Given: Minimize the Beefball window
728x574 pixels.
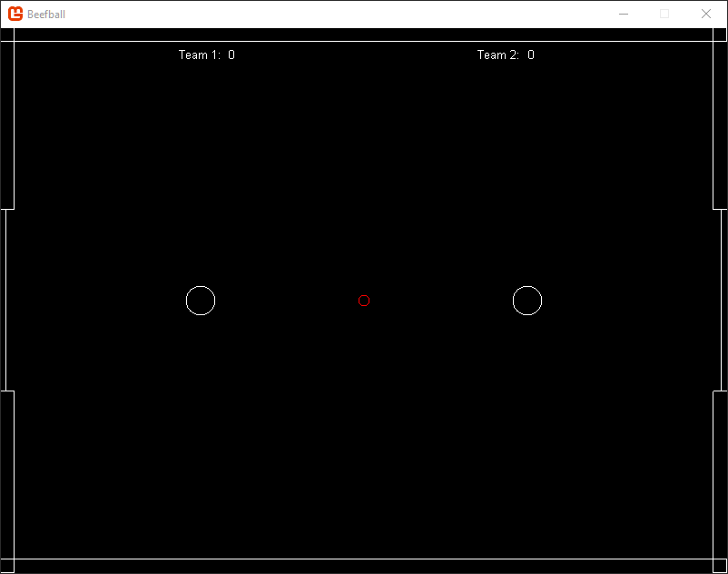Looking at the screenshot, I should [624, 14].
